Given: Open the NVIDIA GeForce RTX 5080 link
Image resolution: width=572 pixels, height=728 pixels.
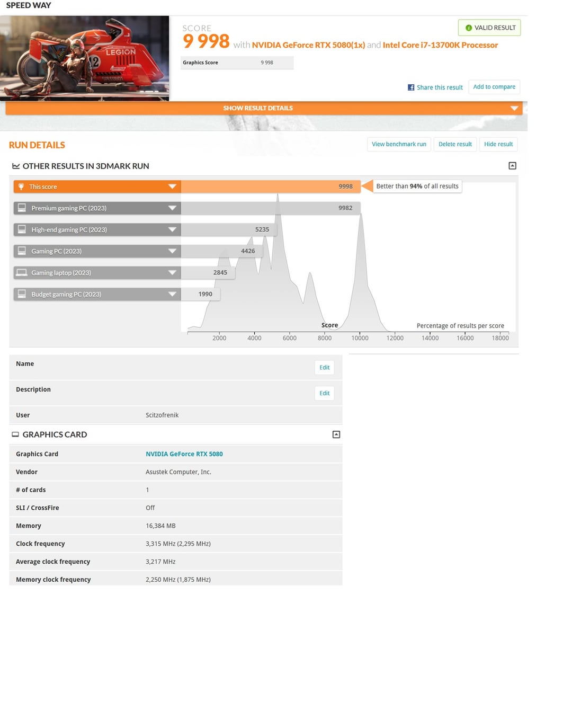Looking at the screenshot, I should [x=184, y=454].
